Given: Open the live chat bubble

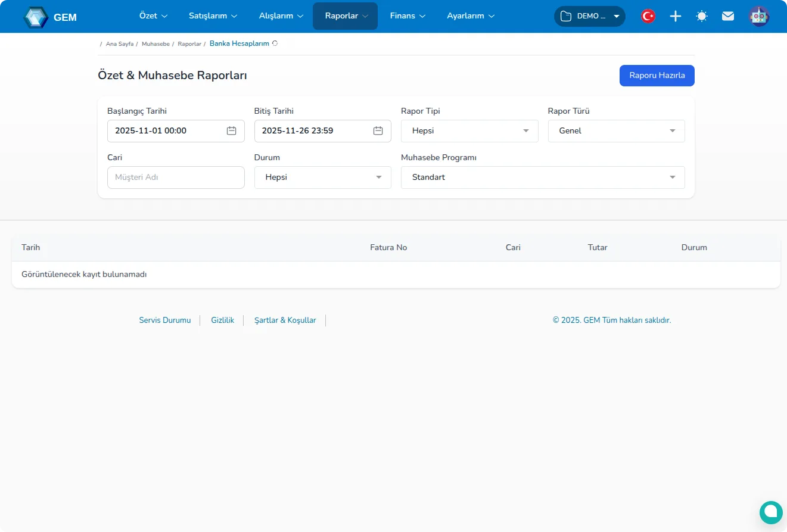Looking at the screenshot, I should tap(770, 512).
